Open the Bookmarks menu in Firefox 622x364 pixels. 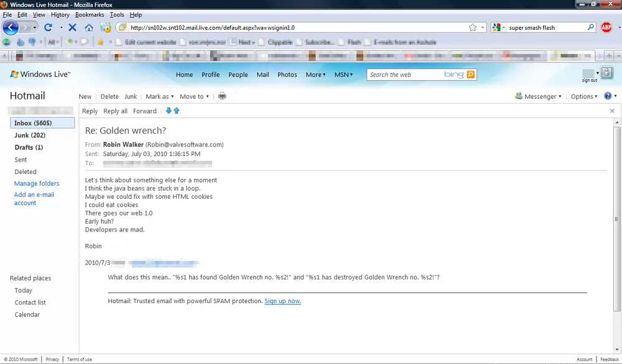tap(90, 14)
